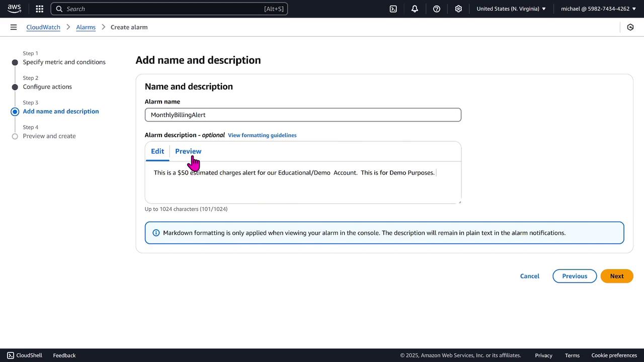Click into the Alarm description text area
Screen dimensions: 644x362
pos(303,186)
